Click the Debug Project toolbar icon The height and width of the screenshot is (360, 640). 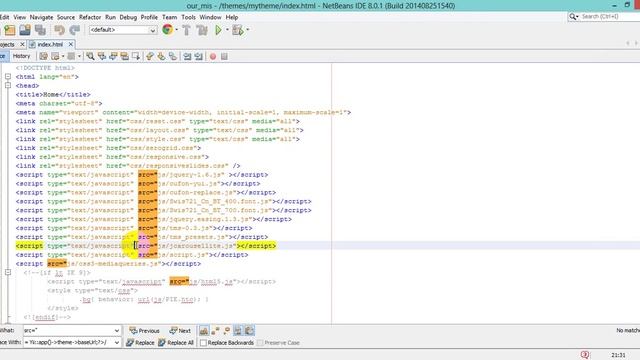coord(237,30)
